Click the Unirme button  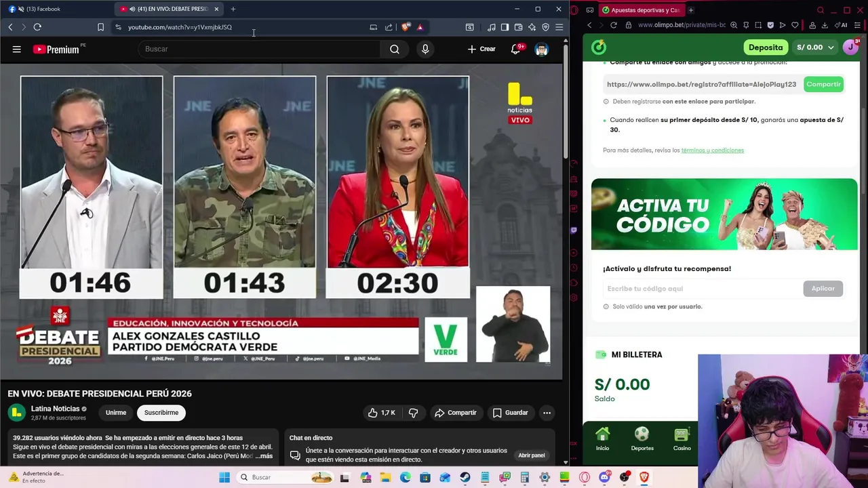pos(116,413)
